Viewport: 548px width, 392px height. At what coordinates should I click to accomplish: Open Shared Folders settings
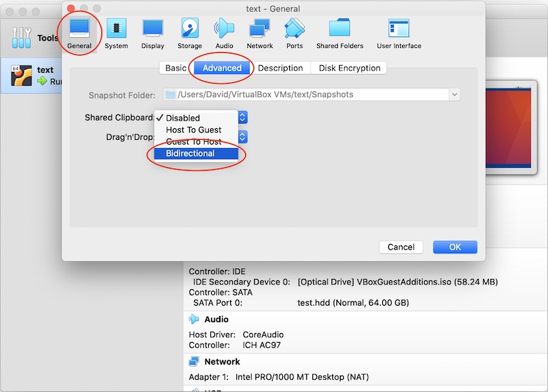point(340,33)
